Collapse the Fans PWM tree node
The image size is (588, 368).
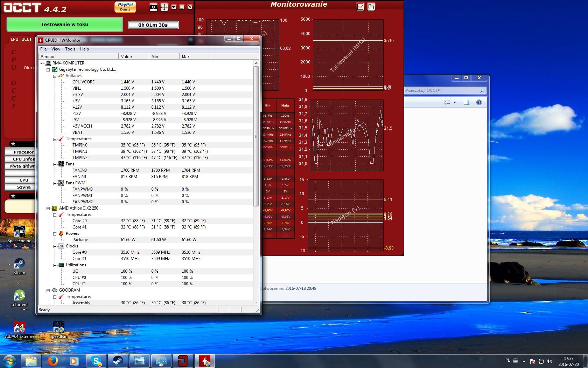click(55, 183)
